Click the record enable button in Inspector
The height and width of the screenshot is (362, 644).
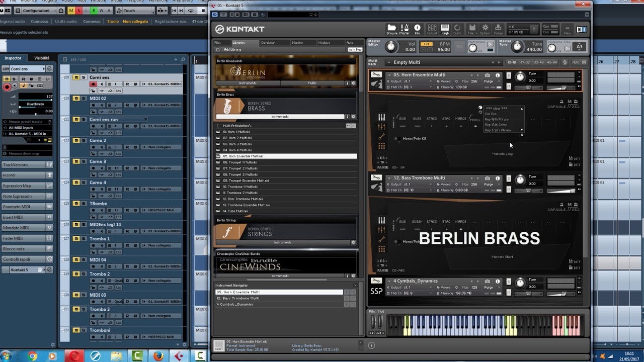coord(7,87)
